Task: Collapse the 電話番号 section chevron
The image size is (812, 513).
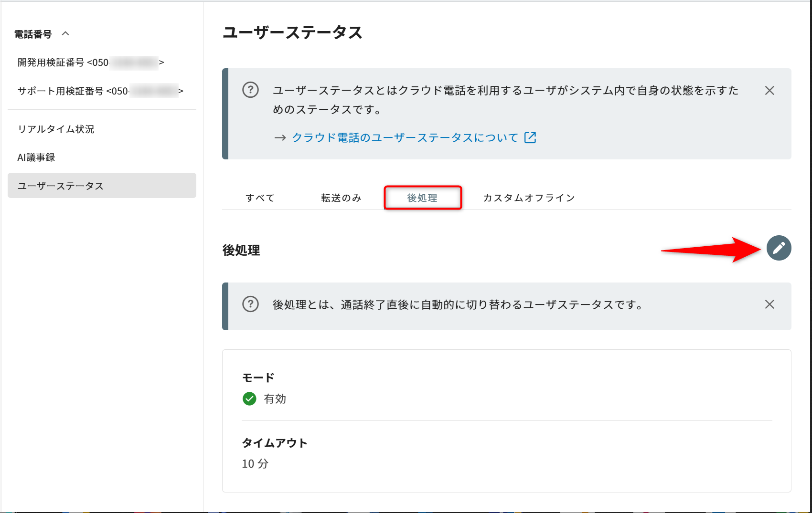Action: pos(66,33)
